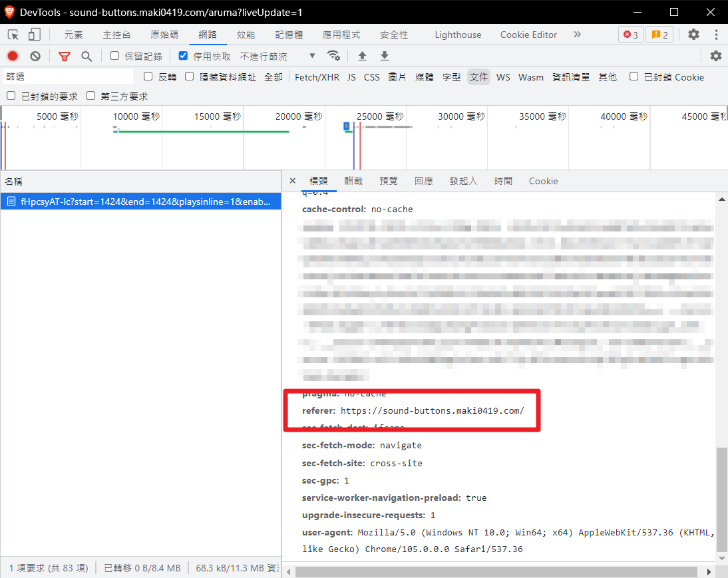
Task: Select the Fetch/XHR filter button
Action: point(317,77)
